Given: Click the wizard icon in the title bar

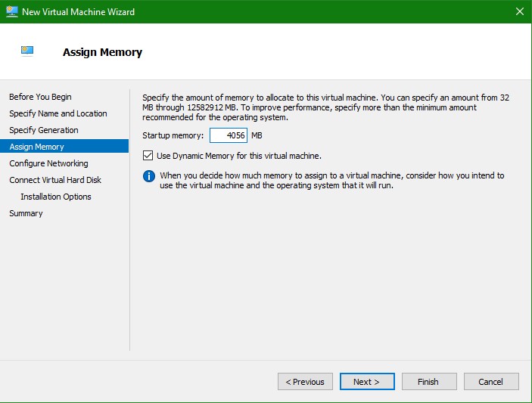Looking at the screenshot, I should click(x=11, y=11).
